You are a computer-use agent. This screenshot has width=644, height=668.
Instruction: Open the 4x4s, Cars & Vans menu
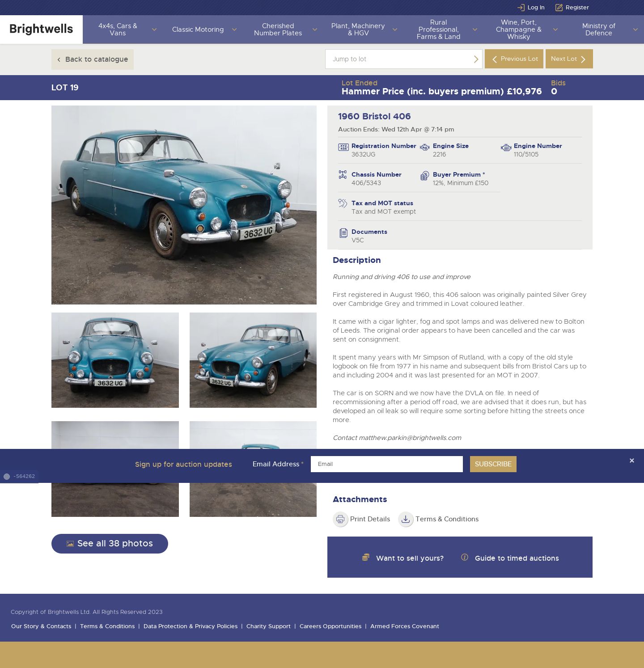[x=118, y=30]
